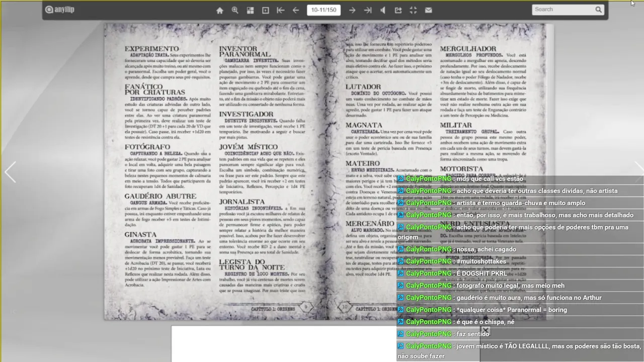The height and width of the screenshot is (362, 644).
Task: Click the anyflip logo
Action: tap(60, 10)
